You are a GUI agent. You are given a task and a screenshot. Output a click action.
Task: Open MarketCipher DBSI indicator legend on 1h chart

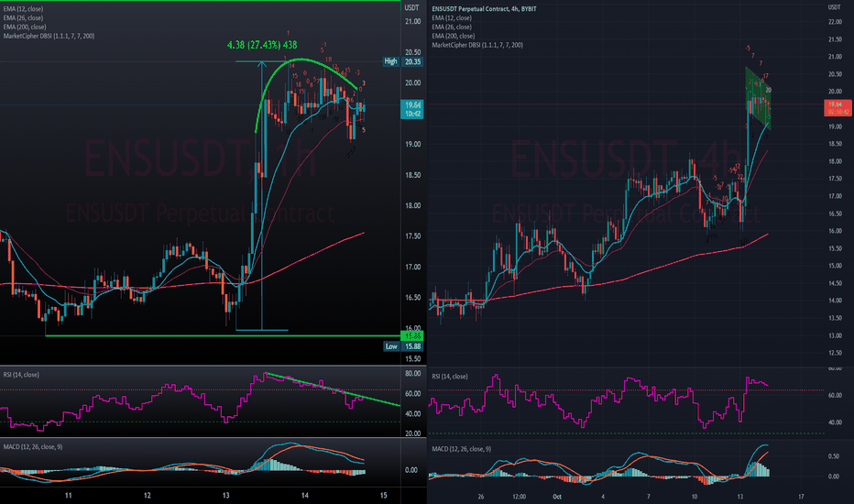tap(49, 36)
